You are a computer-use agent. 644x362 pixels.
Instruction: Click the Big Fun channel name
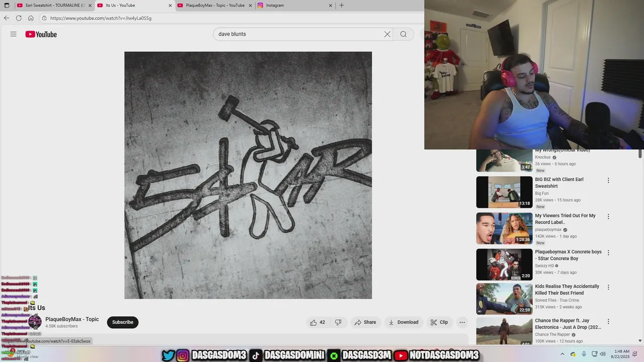(x=542, y=194)
